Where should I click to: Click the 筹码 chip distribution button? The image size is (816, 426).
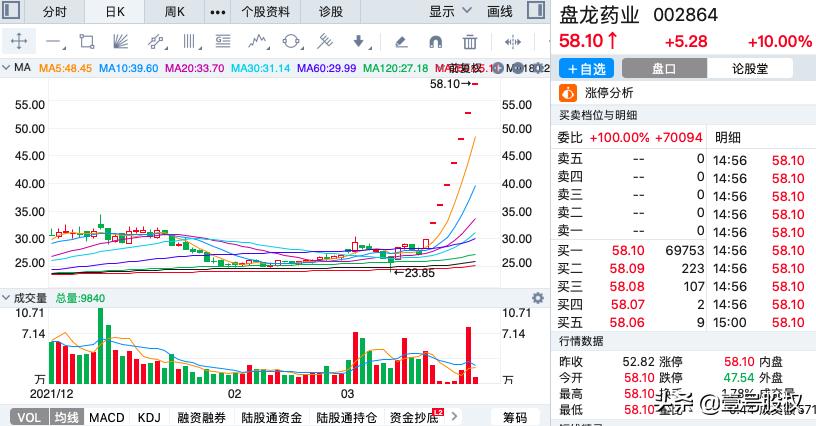click(515, 417)
